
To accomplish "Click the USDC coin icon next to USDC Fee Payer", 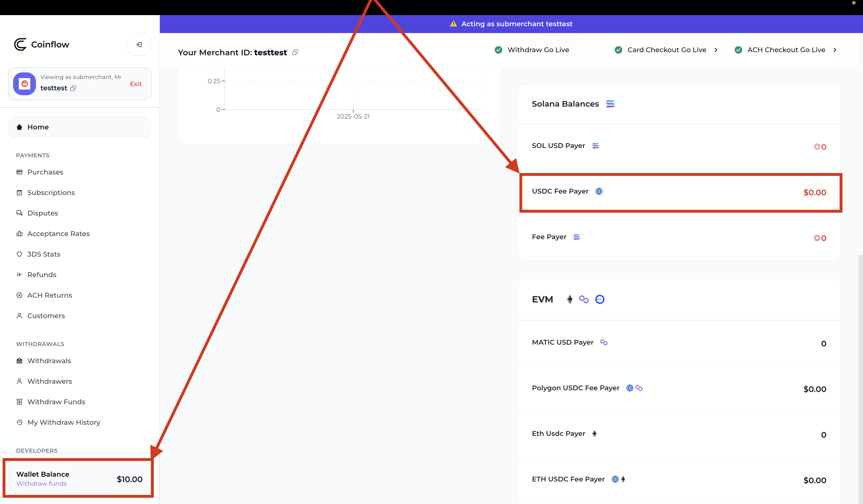I will (x=599, y=191).
